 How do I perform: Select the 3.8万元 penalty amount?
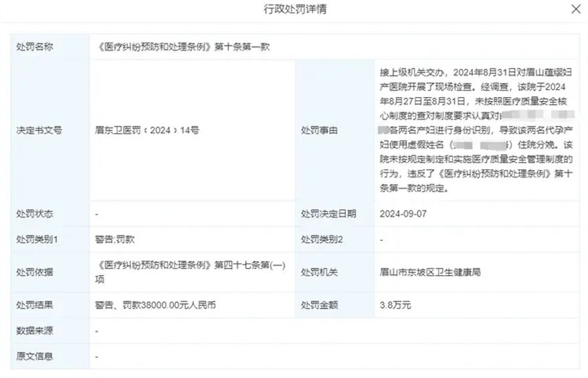click(x=395, y=305)
